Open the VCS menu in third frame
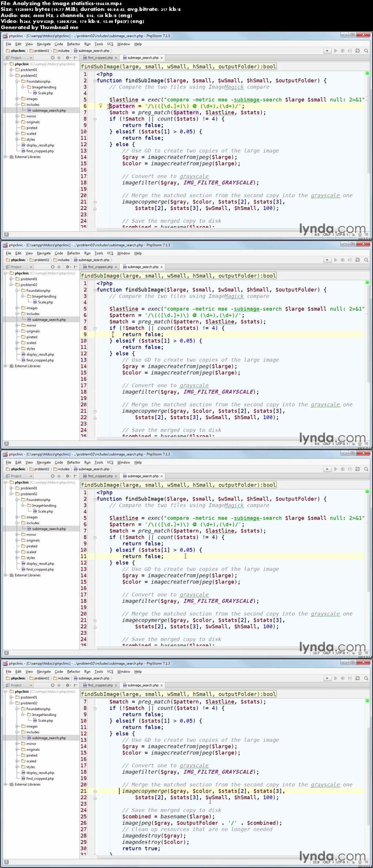This screenshot has width=373, height=868. point(110,462)
